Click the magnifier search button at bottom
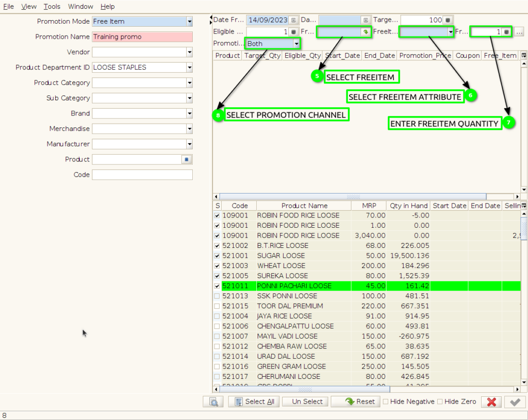The image size is (528, 420). tap(213, 401)
